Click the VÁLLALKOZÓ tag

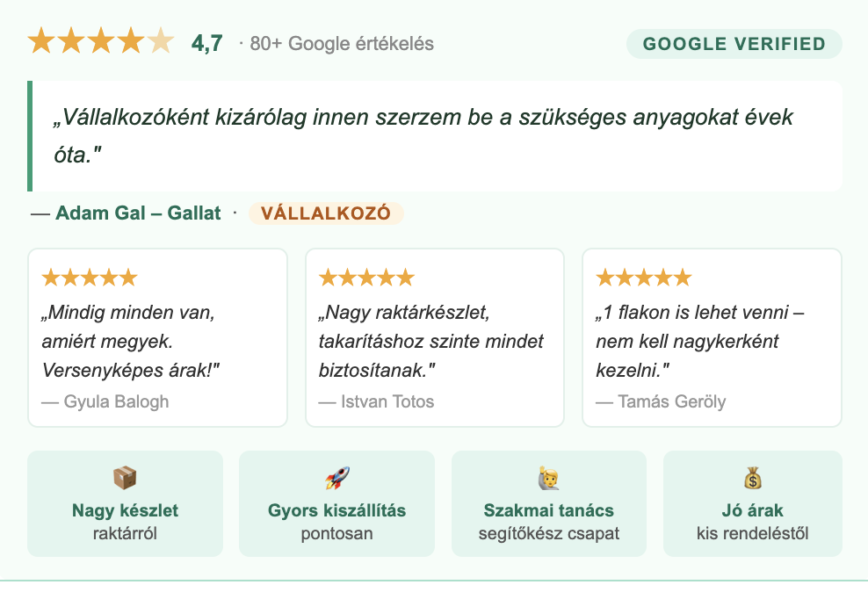pos(326,213)
